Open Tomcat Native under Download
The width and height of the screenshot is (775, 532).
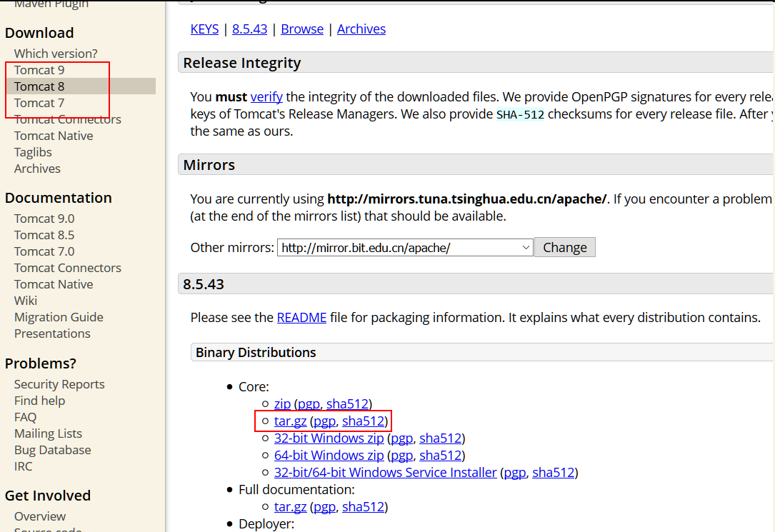54,136
